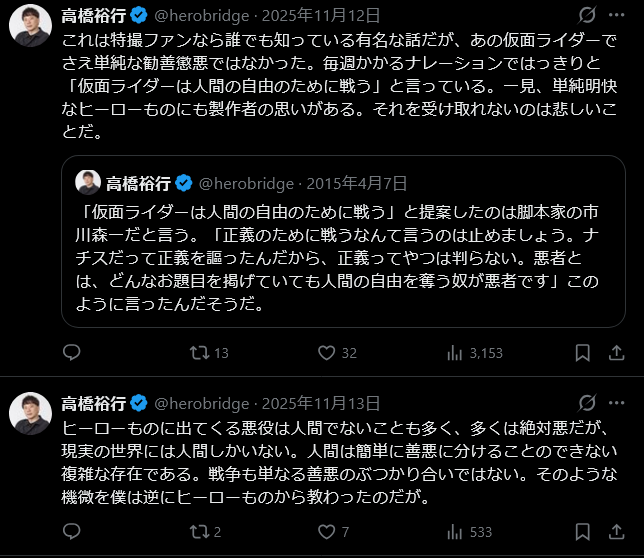Viewport: 644px width, 558px height.
Task: Share the November 13 post
Action: pyautogui.click(x=619, y=532)
